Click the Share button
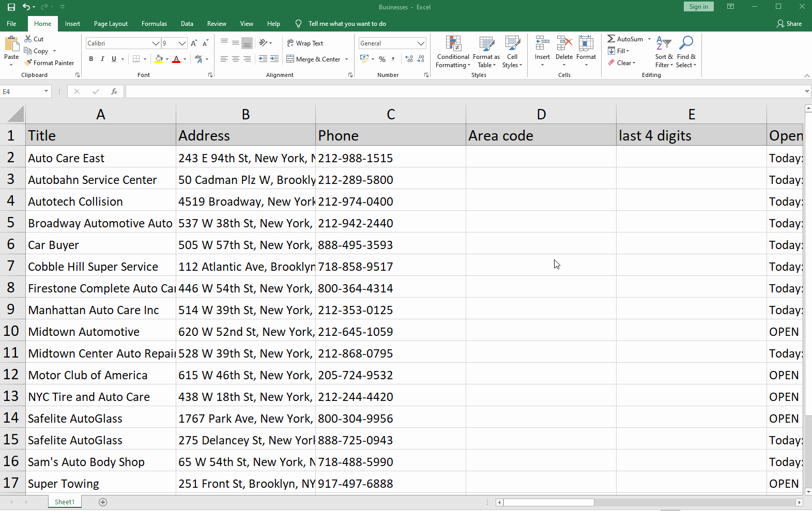The height and width of the screenshot is (511, 812). coord(789,24)
